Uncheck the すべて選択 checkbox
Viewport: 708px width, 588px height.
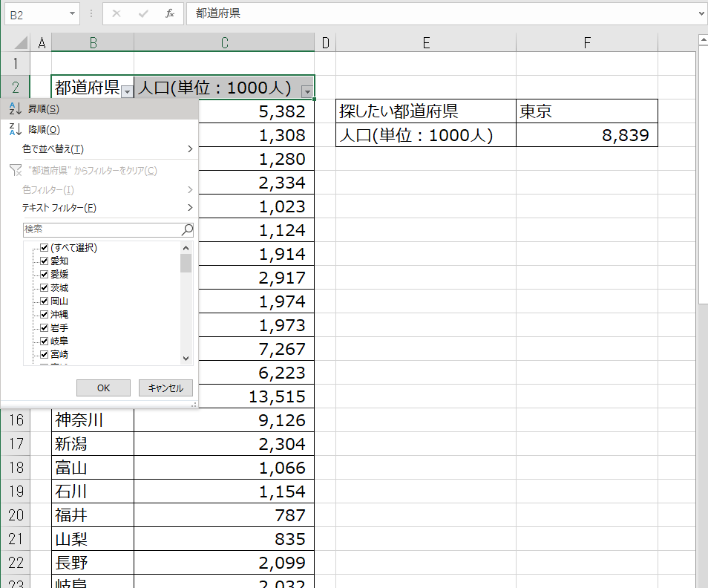pos(44,248)
